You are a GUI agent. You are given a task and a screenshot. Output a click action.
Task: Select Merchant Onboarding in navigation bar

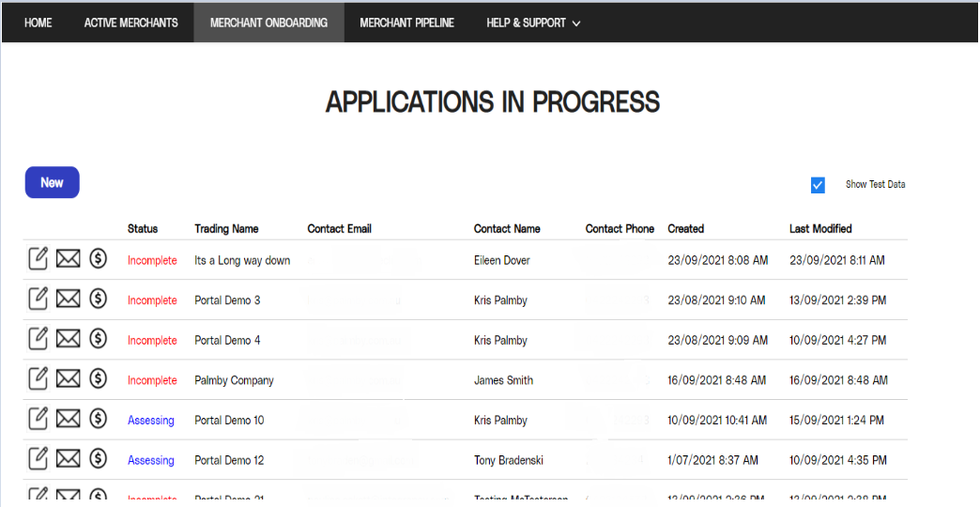pyautogui.click(x=268, y=23)
